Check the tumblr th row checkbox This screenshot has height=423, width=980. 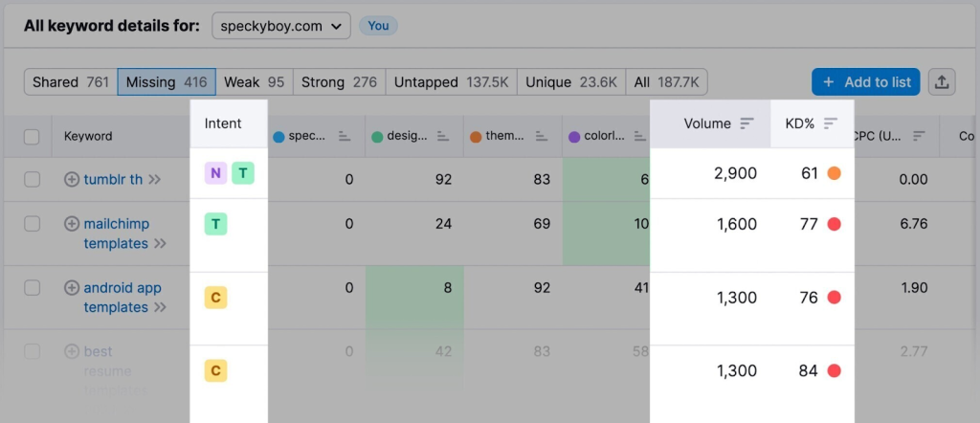point(32,179)
